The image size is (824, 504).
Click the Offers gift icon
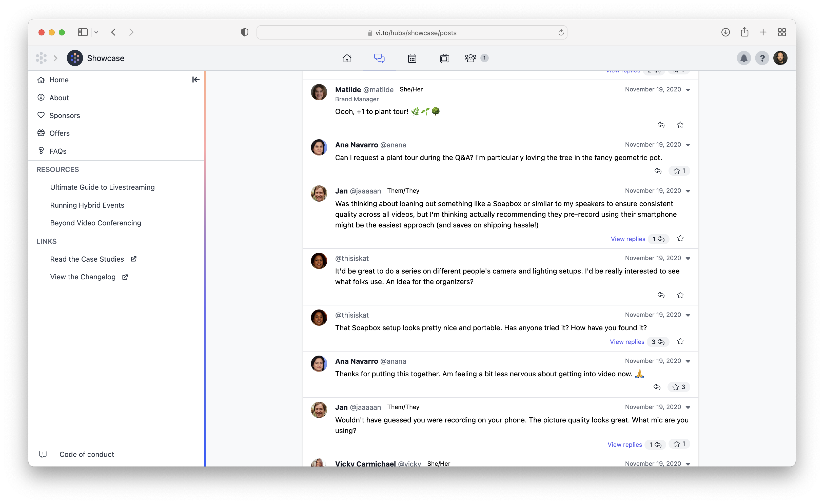pyautogui.click(x=41, y=133)
